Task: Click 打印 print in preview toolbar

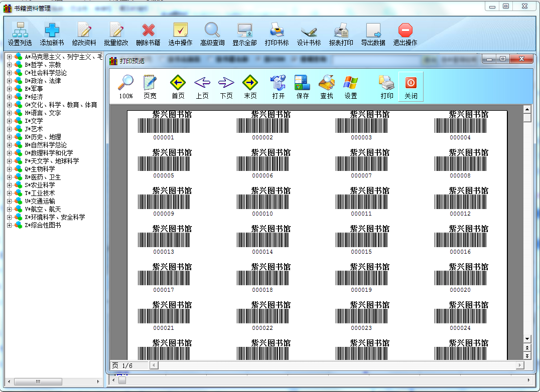Action: click(387, 87)
